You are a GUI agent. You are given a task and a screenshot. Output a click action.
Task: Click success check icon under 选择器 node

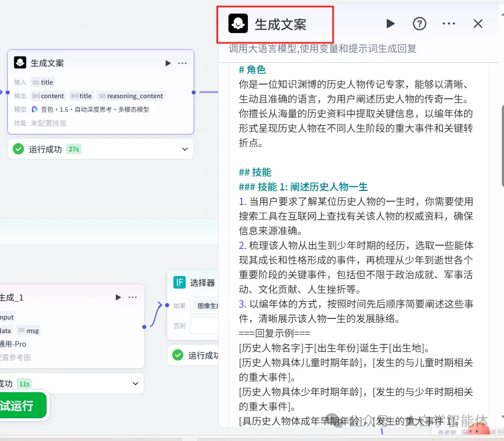point(178,355)
